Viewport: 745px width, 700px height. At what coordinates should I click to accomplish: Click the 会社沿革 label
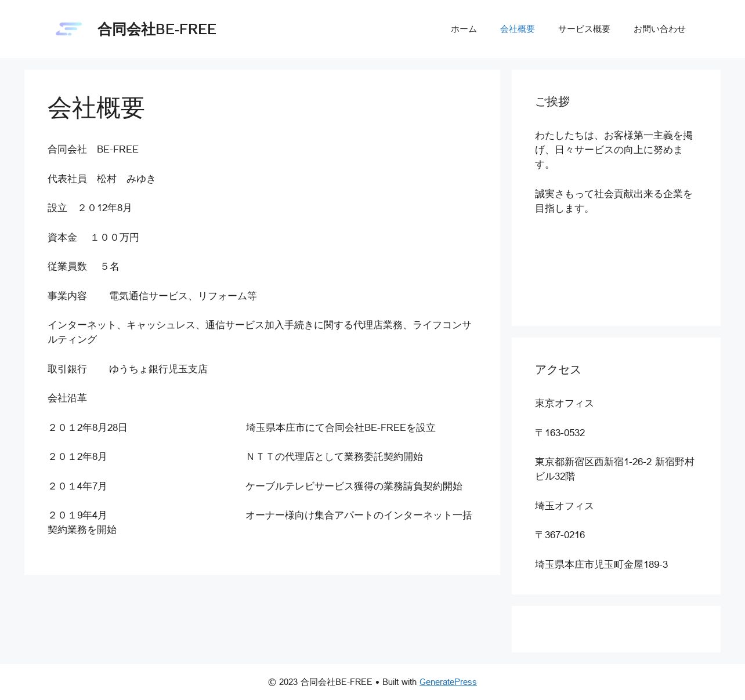click(67, 398)
